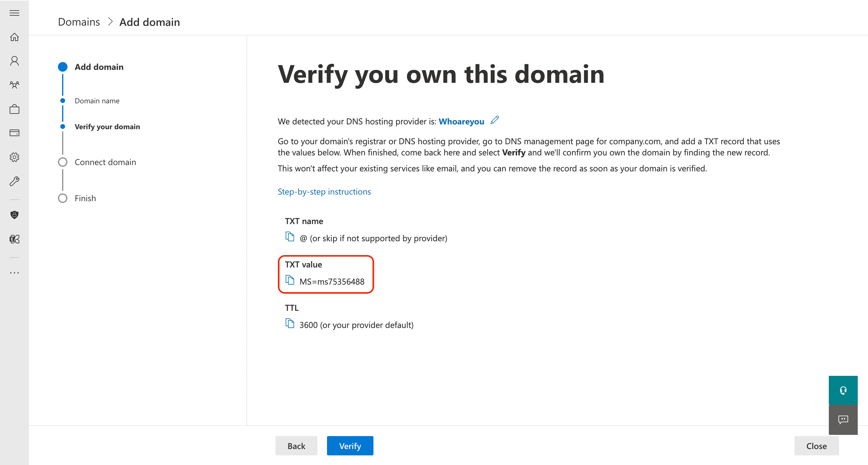Open Groups section in sidebar

tap(14, 85)
